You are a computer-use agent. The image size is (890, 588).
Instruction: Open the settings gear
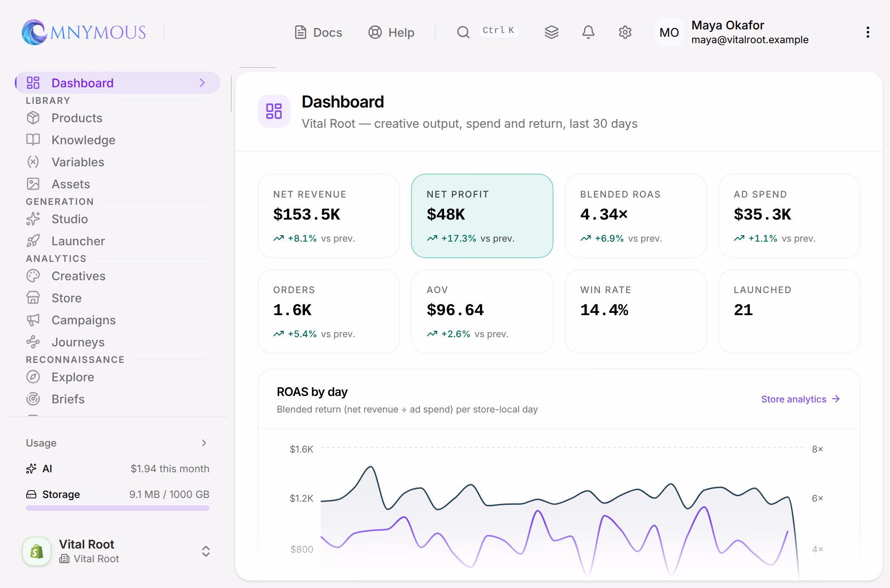(625, 32)
